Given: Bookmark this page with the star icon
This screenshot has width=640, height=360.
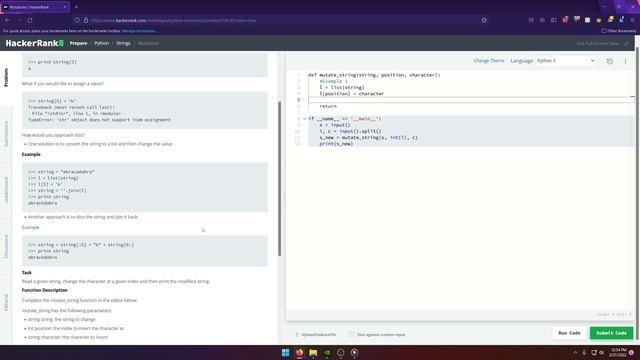Looking at the screenshot, I should point(484,20).
